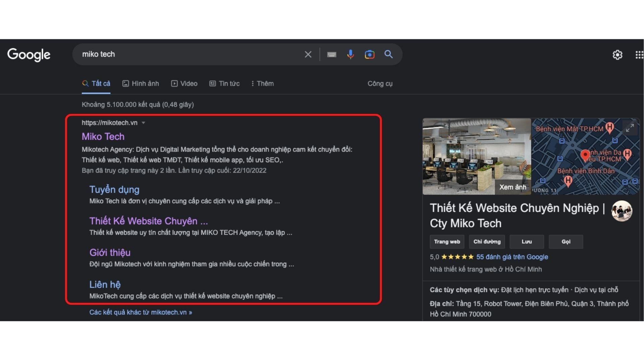The image size is (644, 362).
Task: Click the 'Bệnh viện Bình Dân' hospital marker
Action: click(x=568, y=181)
